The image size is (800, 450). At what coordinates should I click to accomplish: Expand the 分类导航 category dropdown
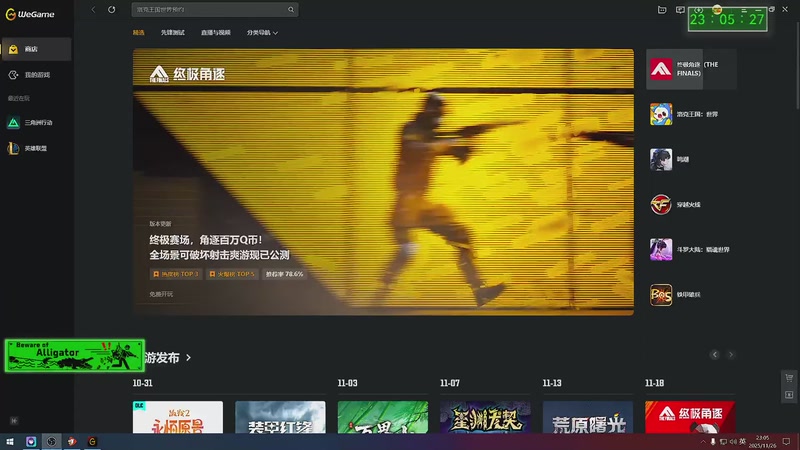(x=262, y=33)
